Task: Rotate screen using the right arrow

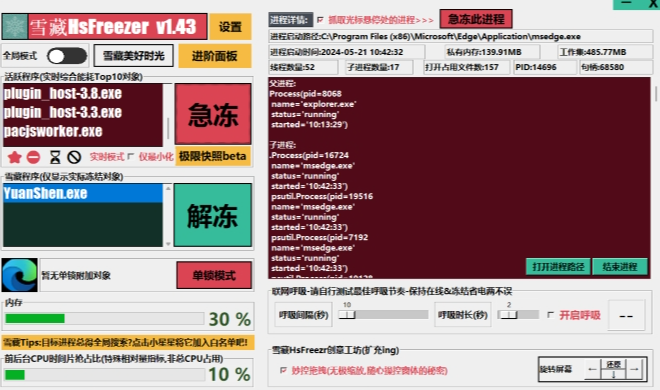Action: click(635, 369)
